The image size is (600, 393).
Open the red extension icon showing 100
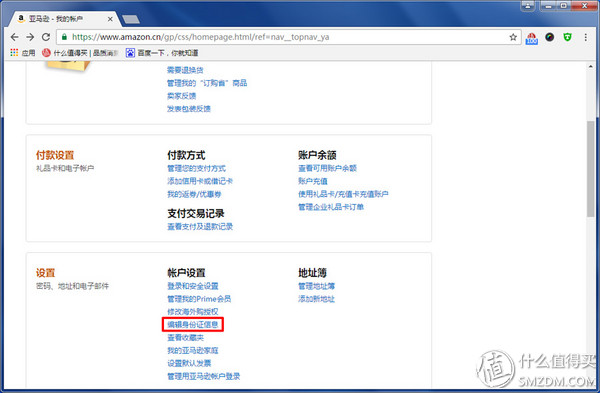[x=532, y=38]
